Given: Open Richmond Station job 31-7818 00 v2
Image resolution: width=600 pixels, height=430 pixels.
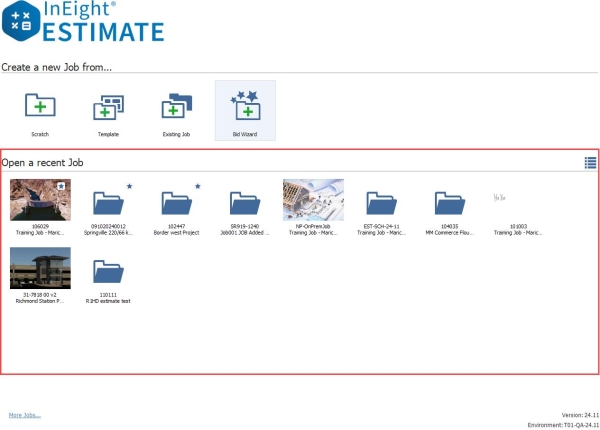Looking at the screenshot, I should 40,268.
